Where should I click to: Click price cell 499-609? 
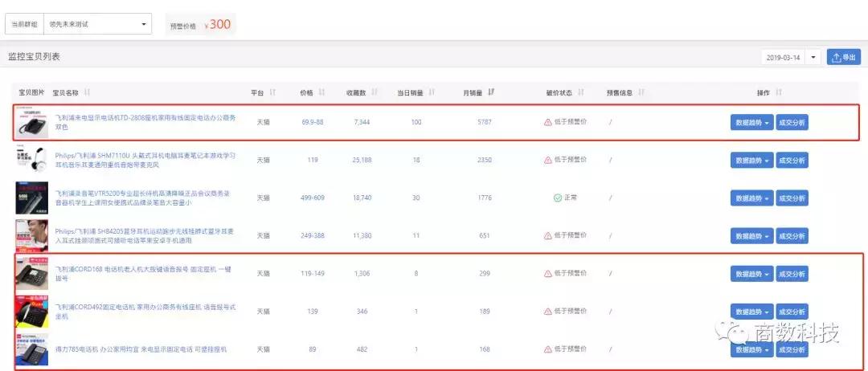tap(312, 198)
